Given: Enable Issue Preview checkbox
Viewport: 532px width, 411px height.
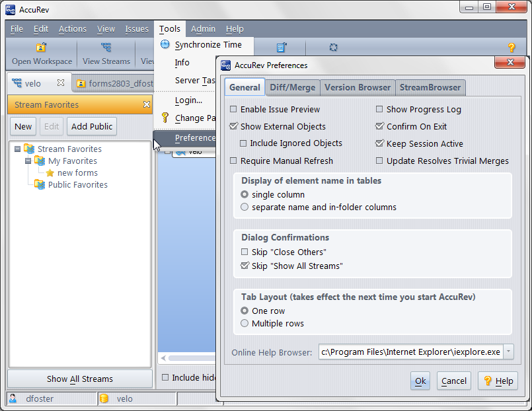Looking at the screenshot, I should click(x=233, y=110).
